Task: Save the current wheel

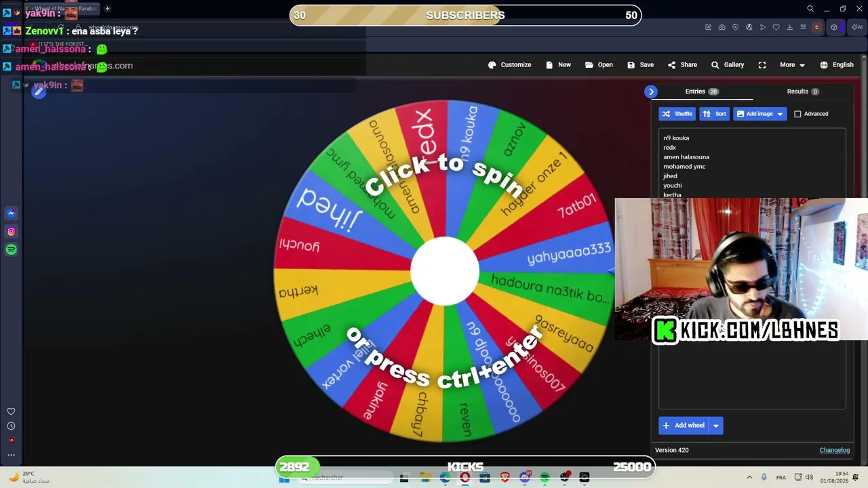Action: click(x=640, y=65)
